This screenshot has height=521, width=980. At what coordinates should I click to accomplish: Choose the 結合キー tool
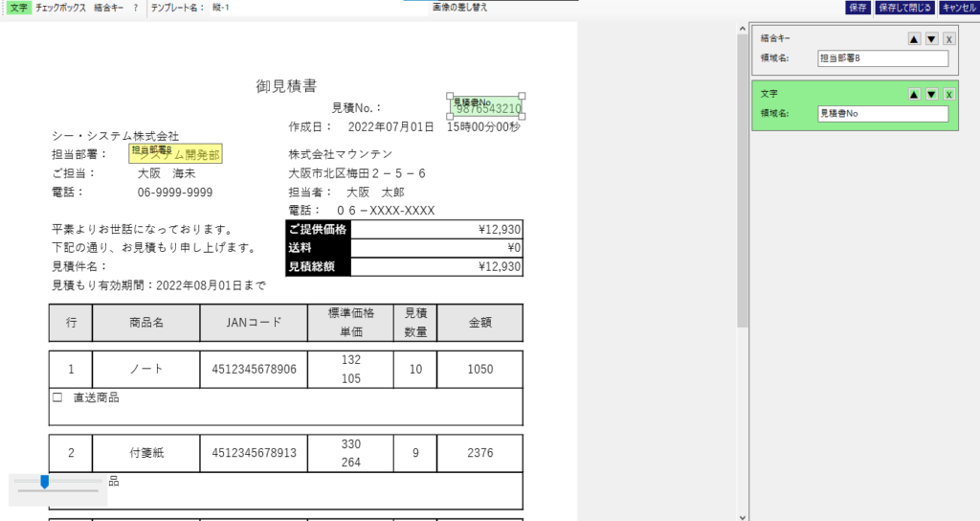[109, 8]
